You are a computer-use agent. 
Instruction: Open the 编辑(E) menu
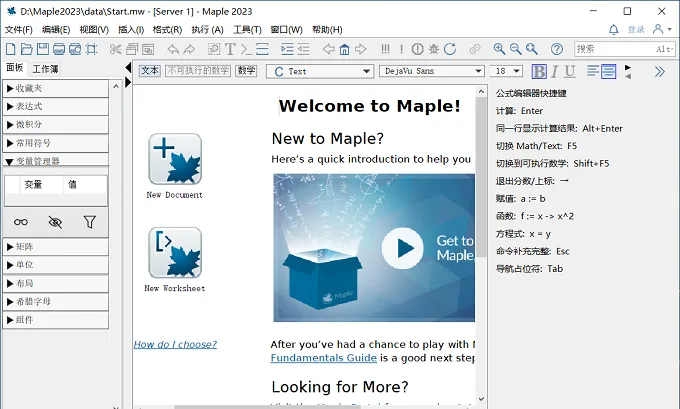(56, 29)
